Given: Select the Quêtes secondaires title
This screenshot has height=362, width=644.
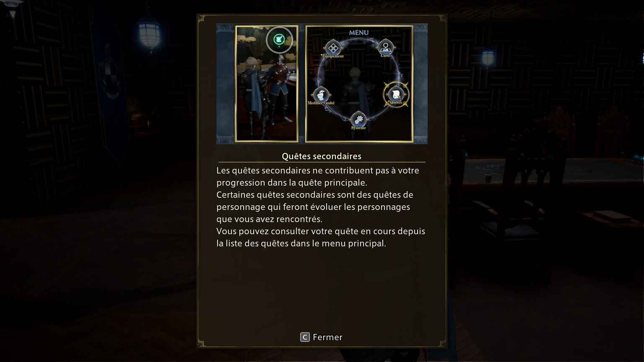Looking at the screenshot, I should pos(322,156).
